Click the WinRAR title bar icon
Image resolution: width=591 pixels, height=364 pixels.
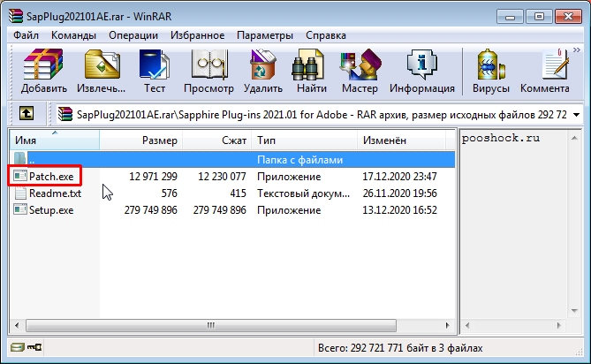pyautogui.click(x=16, y=16)
